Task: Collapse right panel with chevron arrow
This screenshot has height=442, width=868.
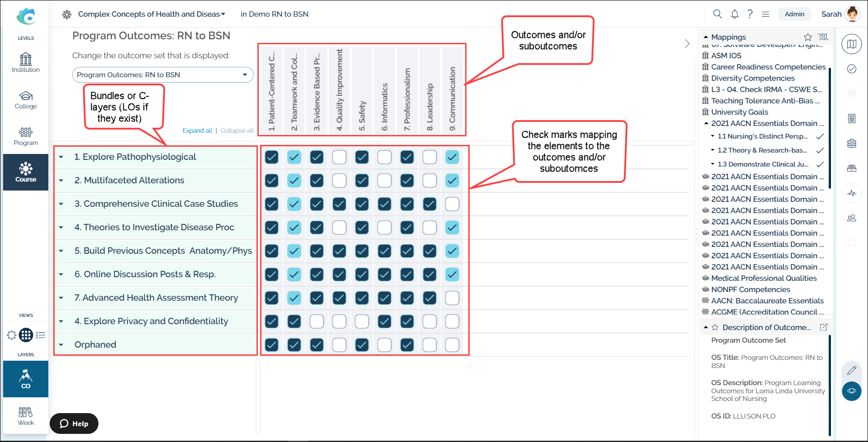Action: point(687,44)
